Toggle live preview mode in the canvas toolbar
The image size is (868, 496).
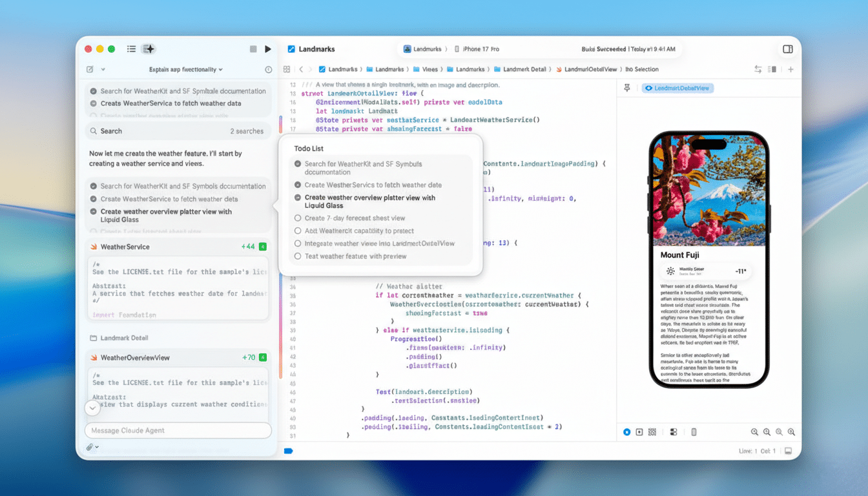click(x=626, y=432)
